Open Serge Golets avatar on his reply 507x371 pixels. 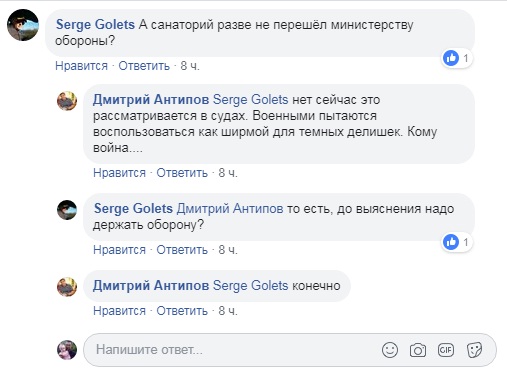(67, 210)
